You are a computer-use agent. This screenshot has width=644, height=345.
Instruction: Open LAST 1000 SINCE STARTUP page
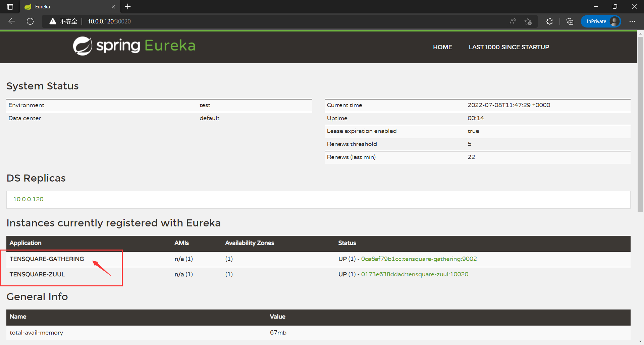pyautogui.click(x=509, y=47)
